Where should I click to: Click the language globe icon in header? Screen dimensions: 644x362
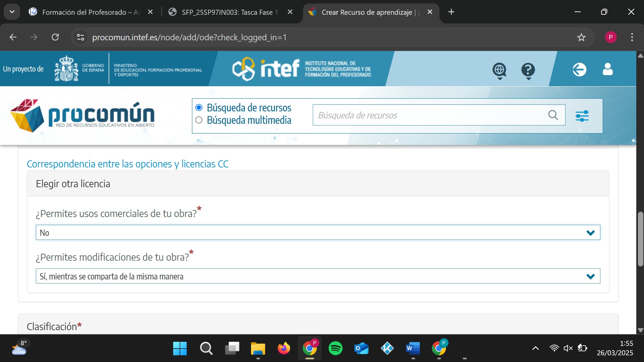tap(499, 70)
